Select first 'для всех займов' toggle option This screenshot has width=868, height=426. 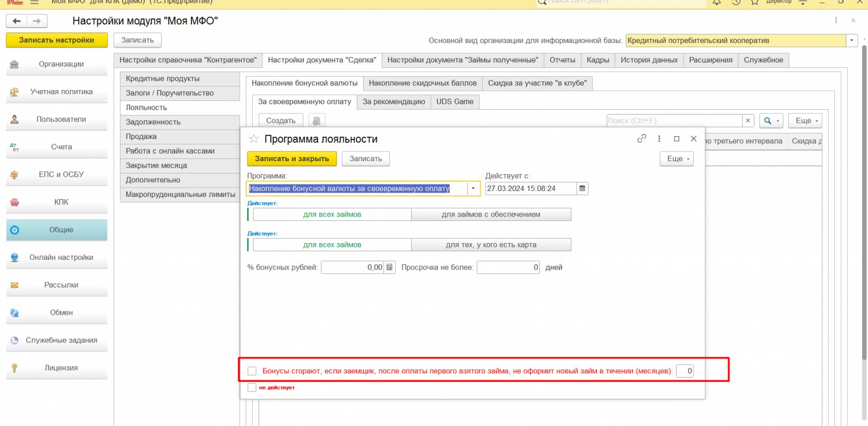(332, 214)
